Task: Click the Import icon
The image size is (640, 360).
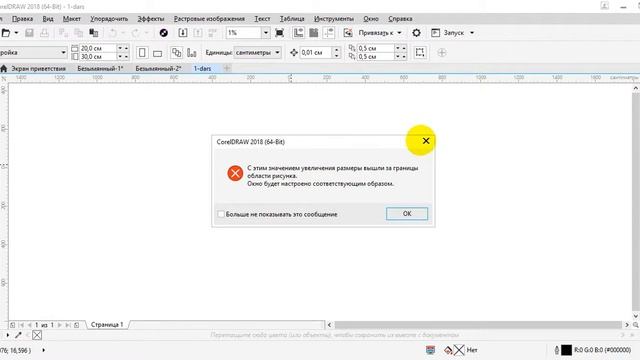Action: click(183, 33)
